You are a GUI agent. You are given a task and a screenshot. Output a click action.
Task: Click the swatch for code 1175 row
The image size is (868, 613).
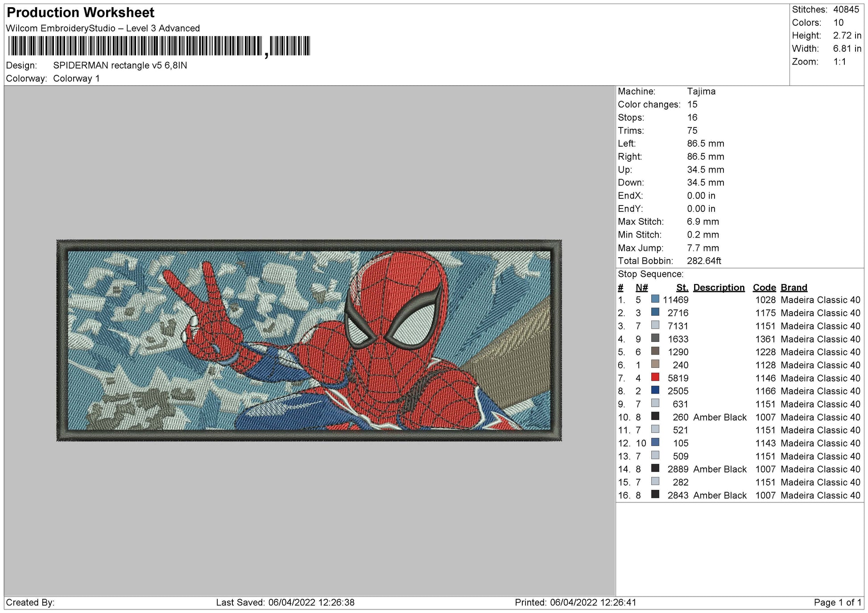pyautogui.click(x=655, y=313)
